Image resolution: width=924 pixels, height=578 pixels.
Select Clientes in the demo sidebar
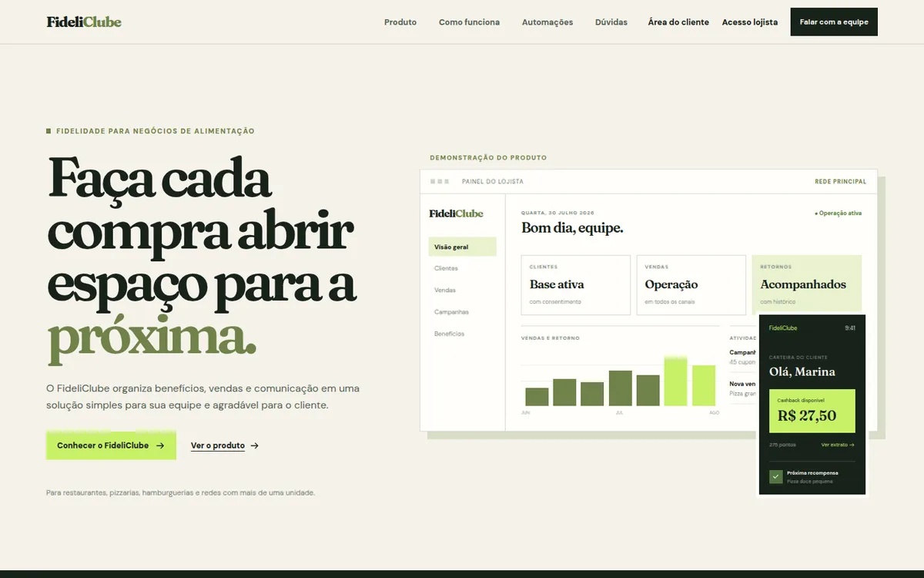click(446, 268)
